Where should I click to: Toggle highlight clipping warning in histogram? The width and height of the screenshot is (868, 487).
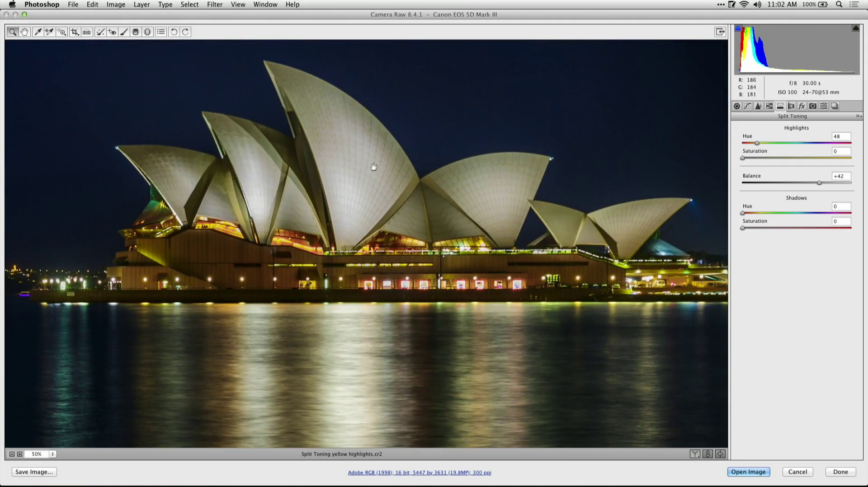[x=856, y=28]
